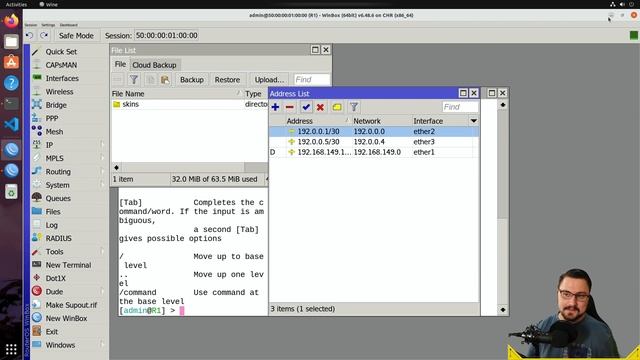Disable address with red X icon
The height and width of the screenshot is (360, 640).
(x=320, y=107)
